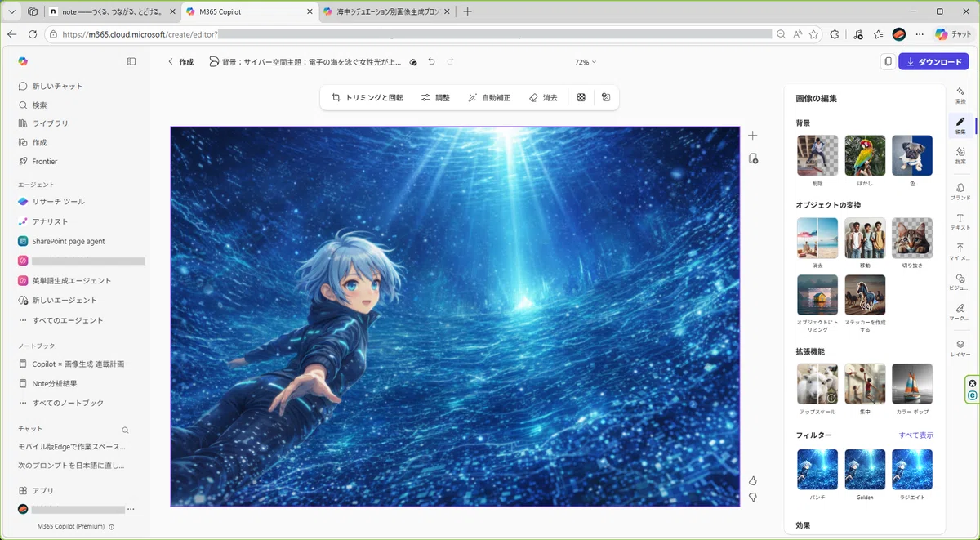Click the thumbs-down feedback icon
Viewport: 980px width, 540px height.
[x=753, y=497]
